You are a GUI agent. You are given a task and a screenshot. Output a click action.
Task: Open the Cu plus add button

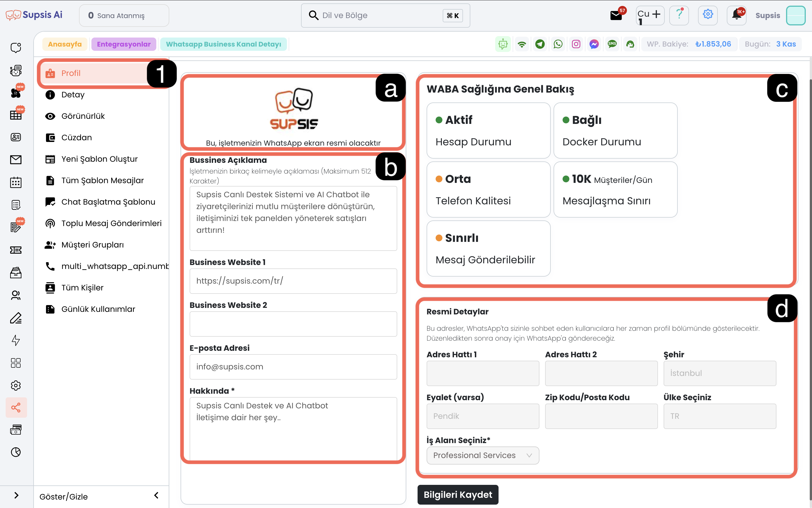pos(650,15)
